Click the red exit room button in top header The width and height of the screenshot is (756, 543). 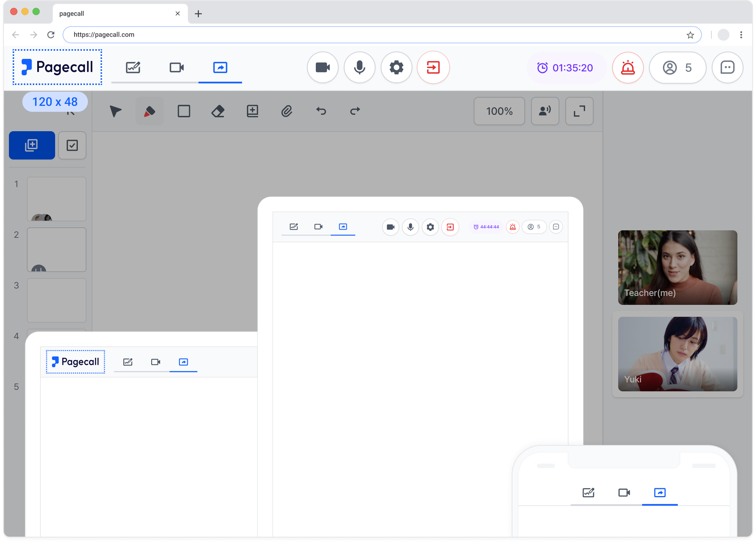(433, 67)
